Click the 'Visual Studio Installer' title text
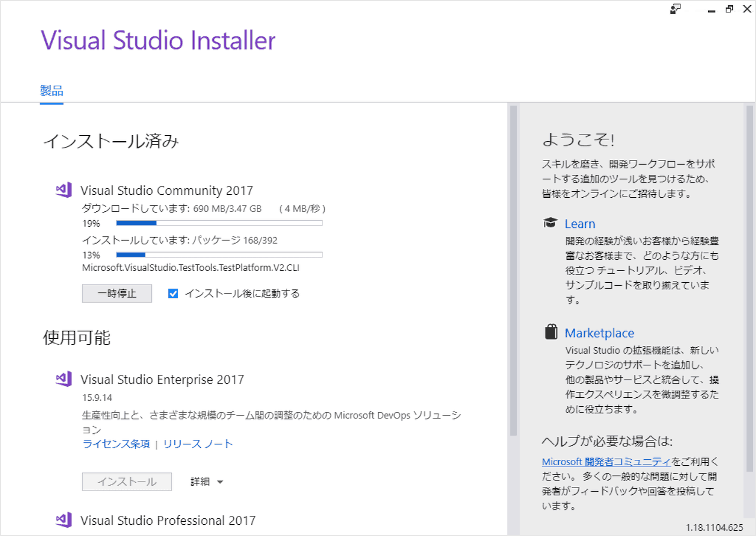 (158, 41)
